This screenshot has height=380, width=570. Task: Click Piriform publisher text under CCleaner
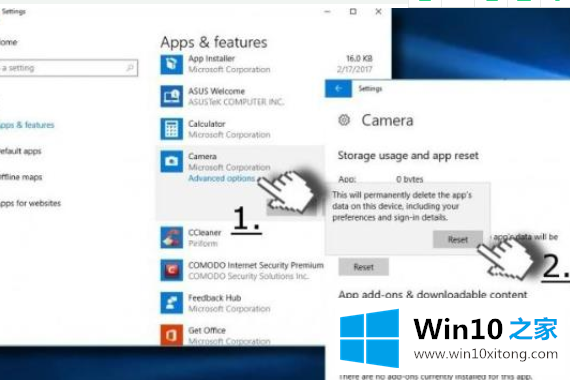203,243
